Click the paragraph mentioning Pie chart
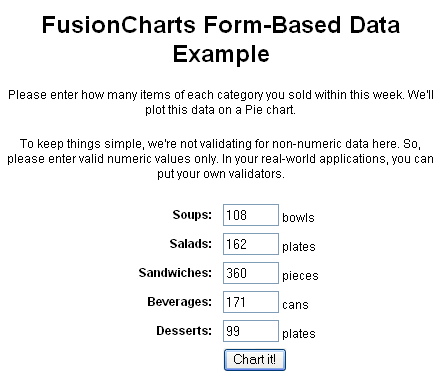The image size is (445, 387). 221,102
